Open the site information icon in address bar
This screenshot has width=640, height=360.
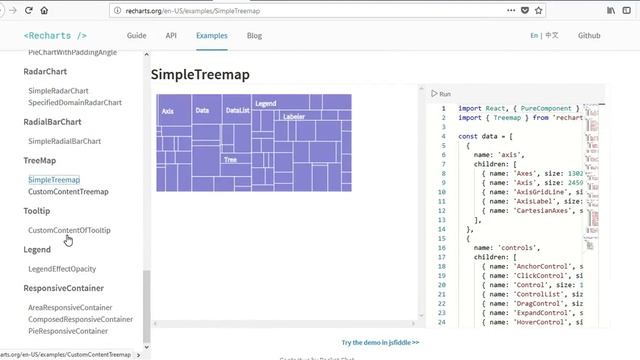118,11
